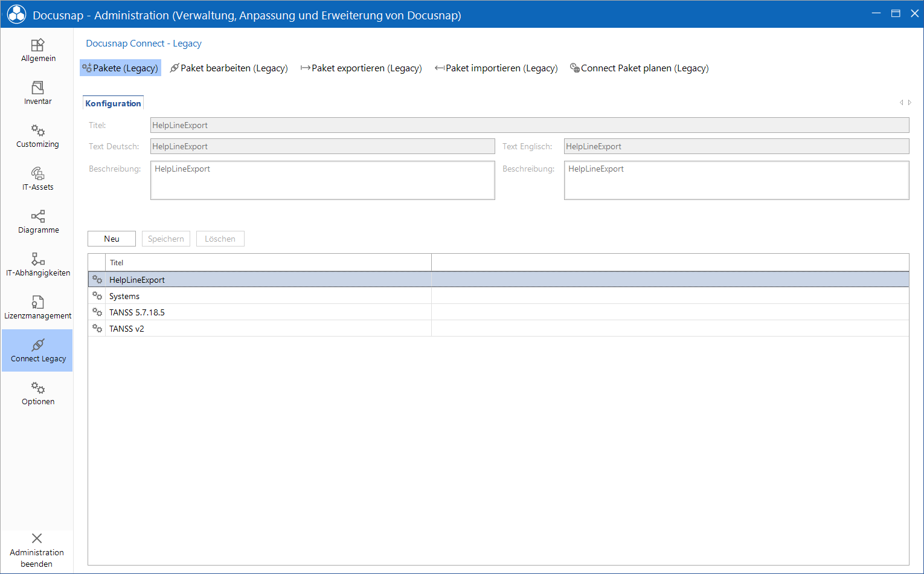Click the German Beschreibung text field
This screenshot has width=924, height=574.
[x=322, y=180]
